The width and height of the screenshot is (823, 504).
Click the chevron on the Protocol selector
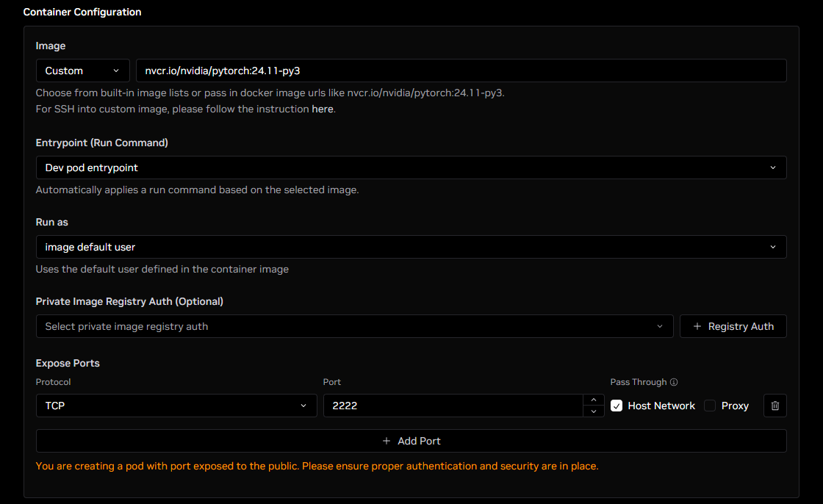click(303, 405)
